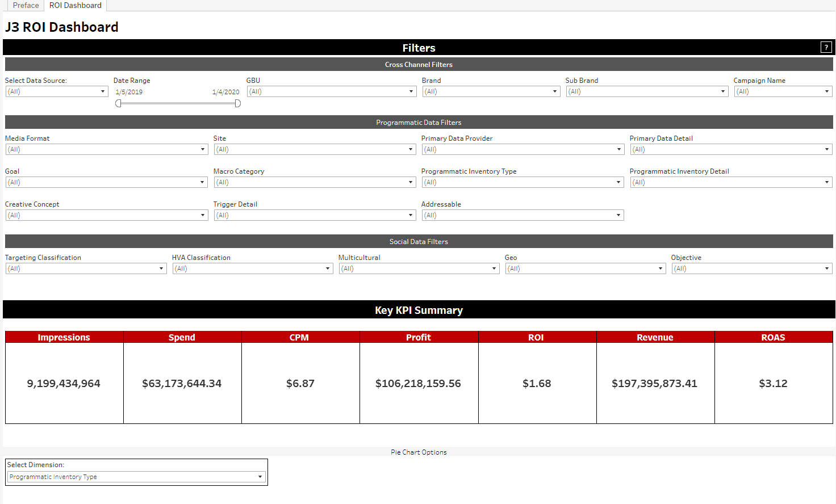Viewport: 836px width, 504px height.
Task: Expand the Creative Concept dropdown
Action: [x=107, y=215]
